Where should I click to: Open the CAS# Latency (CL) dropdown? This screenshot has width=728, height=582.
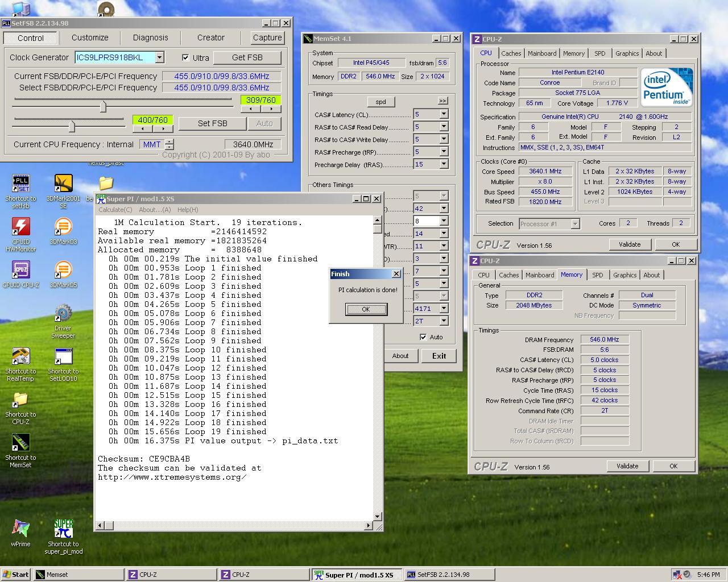point(444,114)
